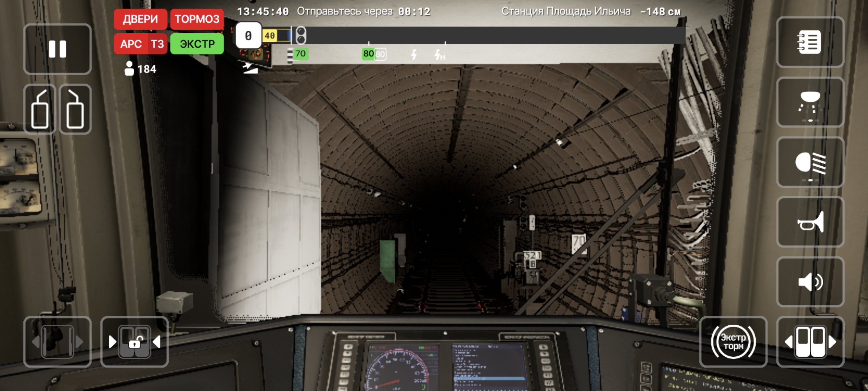This screenshot has height=391, width=868.
Task: Toggle the train headlights
Action: (x=810, y=162)
